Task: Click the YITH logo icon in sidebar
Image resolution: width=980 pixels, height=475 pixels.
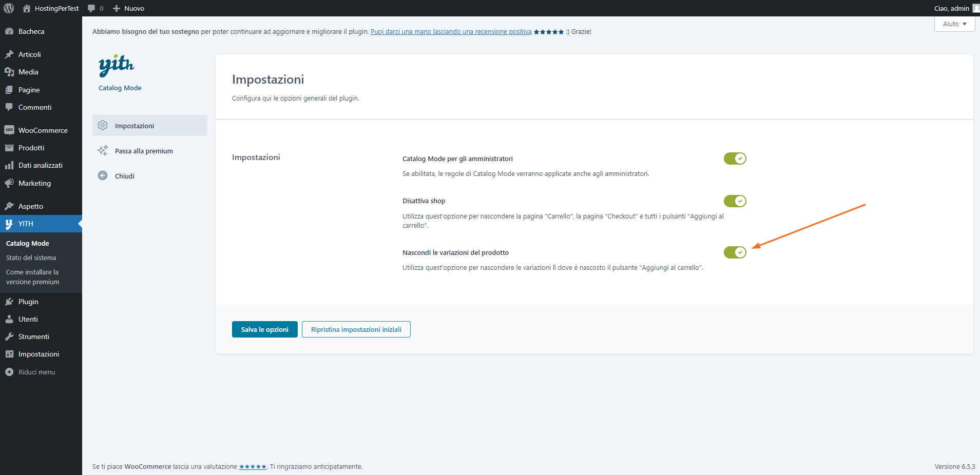Action: point(9,224)
